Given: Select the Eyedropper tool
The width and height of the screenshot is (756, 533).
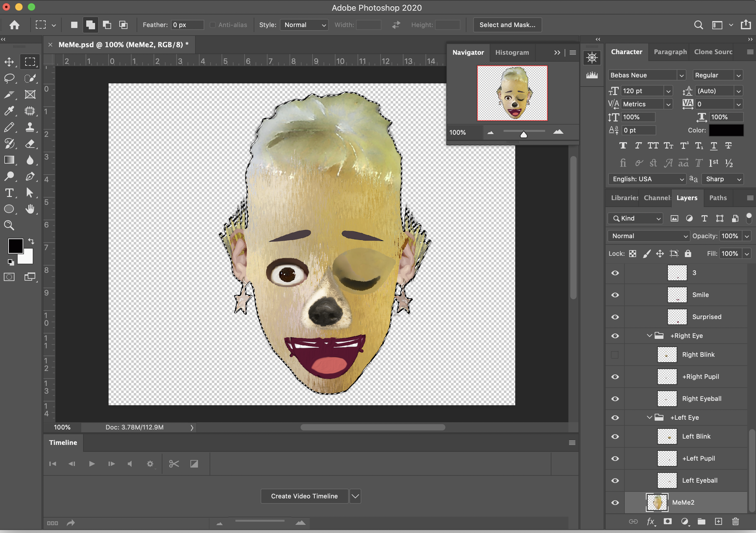Looking at the screenshot, I should click(x=9, y=111).
